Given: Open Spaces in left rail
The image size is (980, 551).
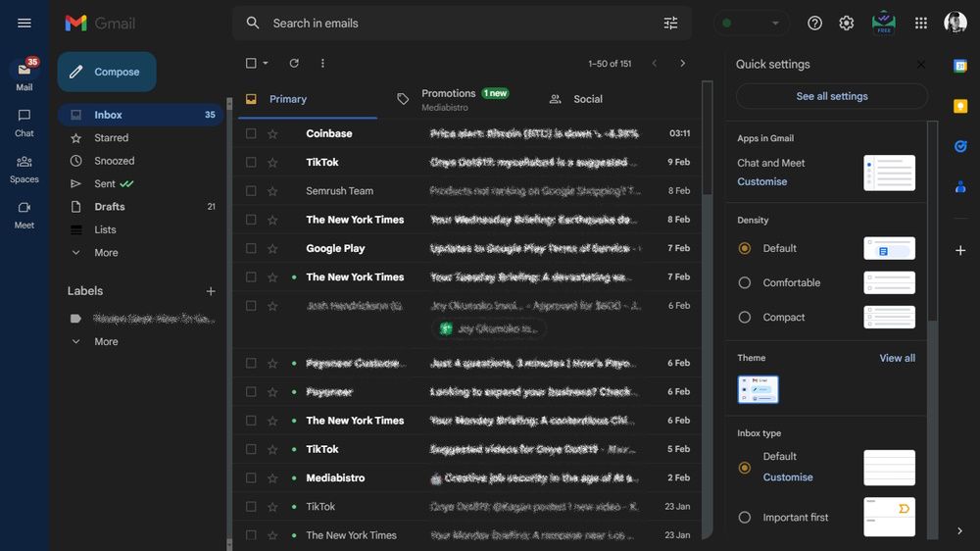Looking at the screenshot, I should click(x=24, y=170).
